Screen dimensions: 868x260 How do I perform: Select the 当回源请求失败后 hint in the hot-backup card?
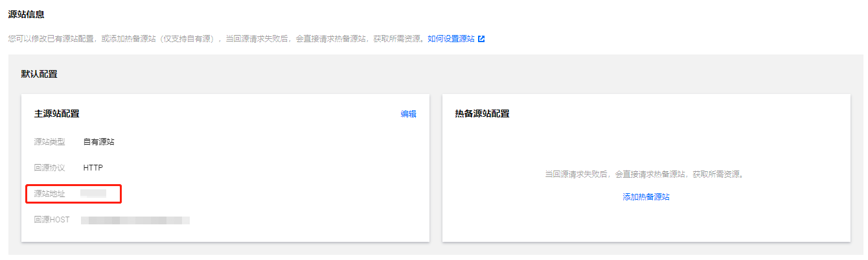[x=646, y=174]
